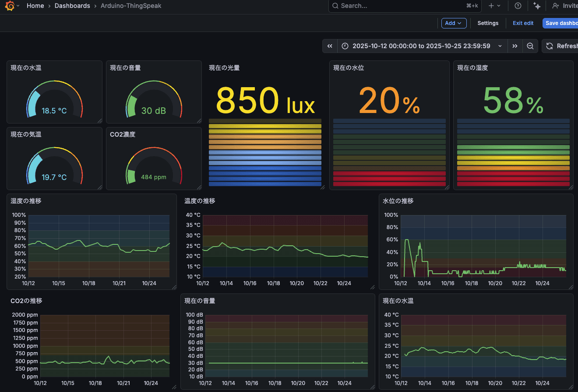Save the dashboard

(560, 23)
